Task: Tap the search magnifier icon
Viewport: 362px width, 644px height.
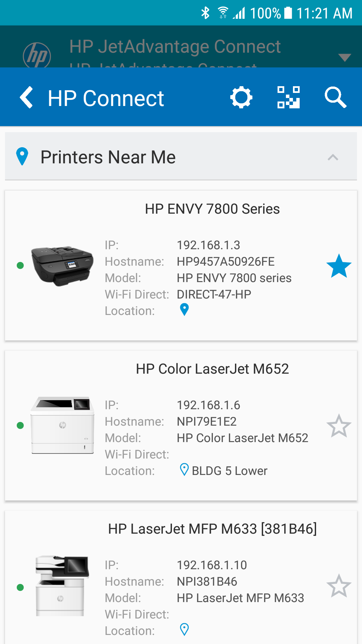Action: pos(335,98)
